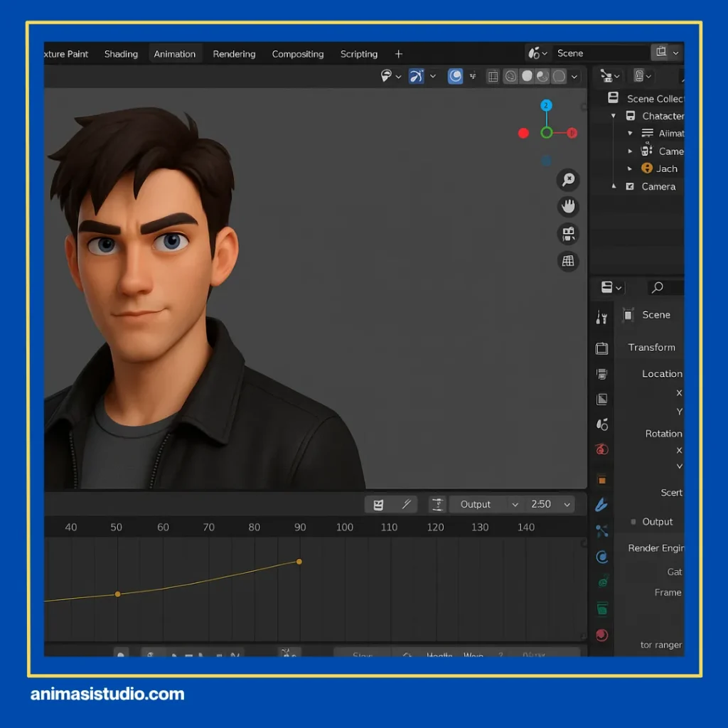
Task: Switch to the Rendering workspace tab
Action: (234, 54)
